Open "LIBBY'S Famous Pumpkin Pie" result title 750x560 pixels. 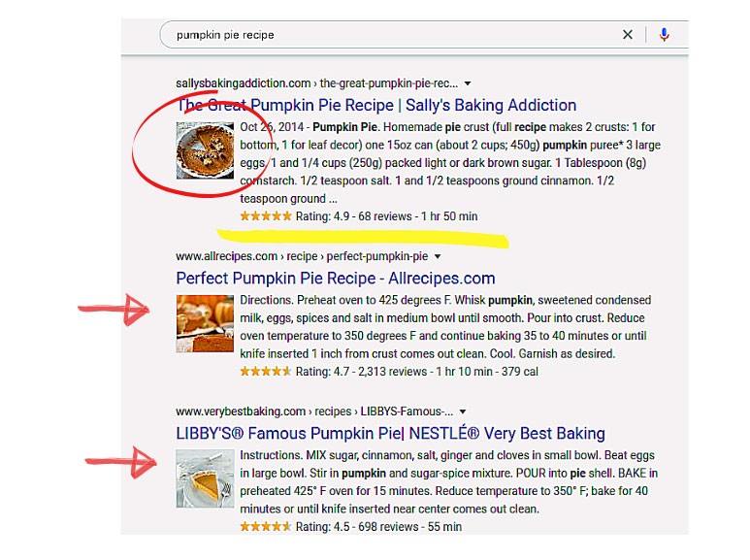click(x=390, y=433)
